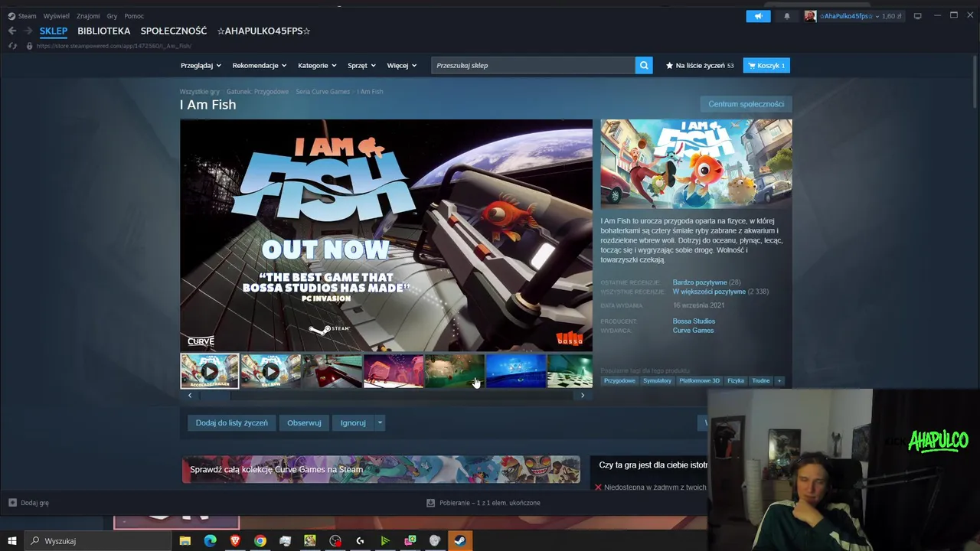Open Curve Games publisher link
The width and height of the screenshot is (980, 551).
(693, 331)
